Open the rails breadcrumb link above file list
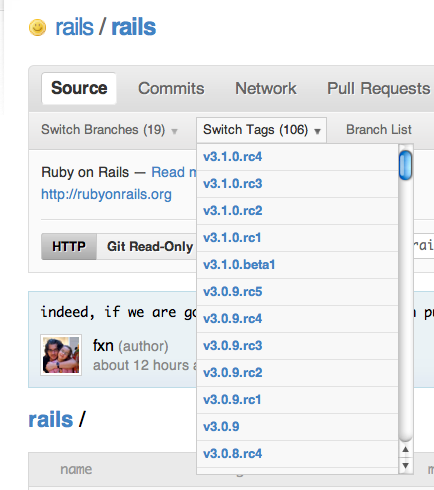The image size is (434, 490). 51,420
